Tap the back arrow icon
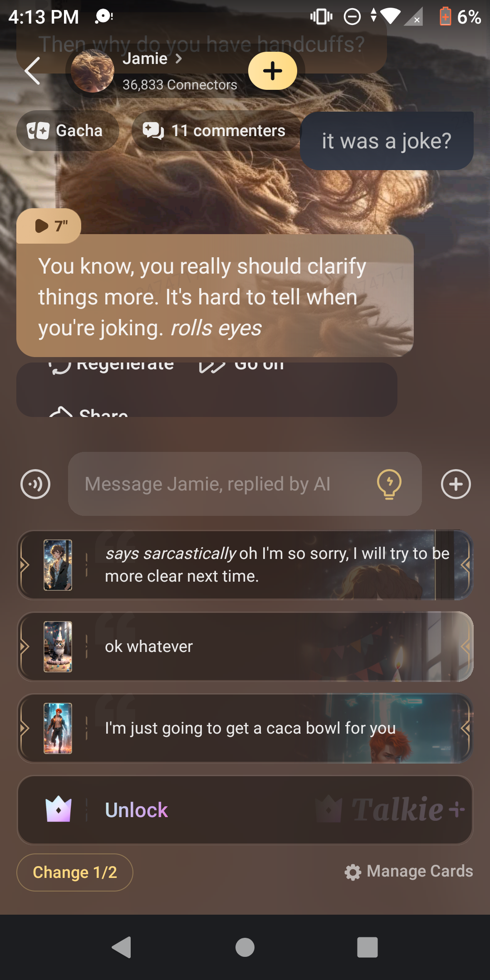 click(x=32, y=71)
